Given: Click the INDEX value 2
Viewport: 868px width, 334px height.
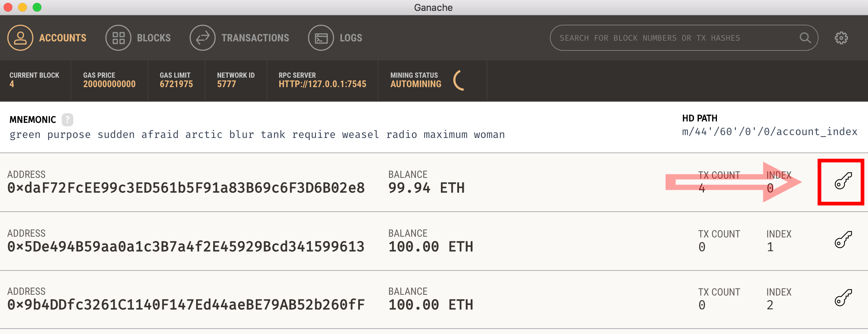Looking at the screenshot, I should (770, 305).
